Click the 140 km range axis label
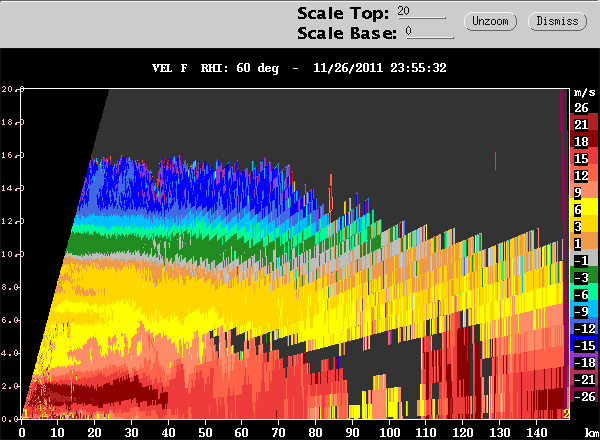600x440 pixels. click(x=536, y=432)
